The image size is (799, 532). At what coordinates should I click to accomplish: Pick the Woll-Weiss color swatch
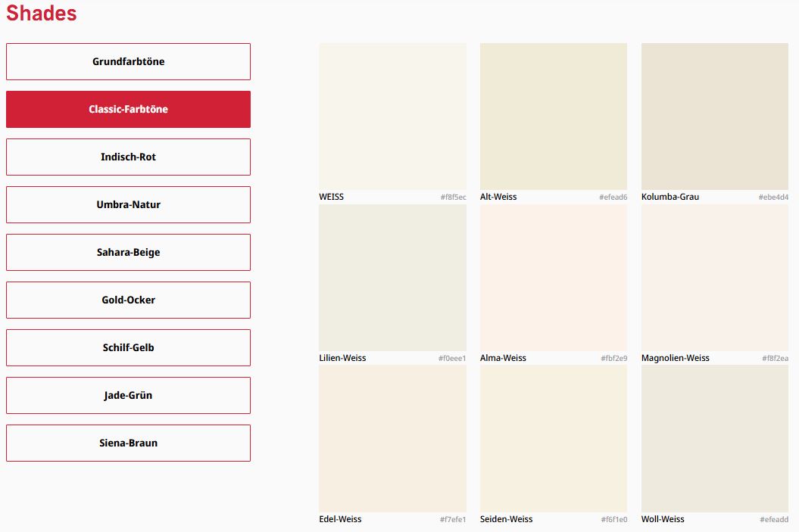tap(714, 438)
